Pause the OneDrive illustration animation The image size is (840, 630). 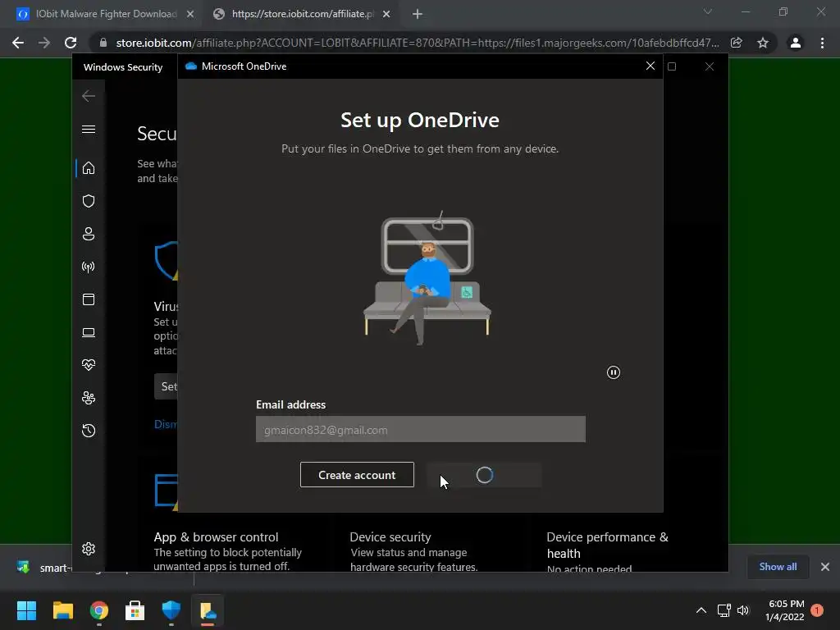[614, 372]
